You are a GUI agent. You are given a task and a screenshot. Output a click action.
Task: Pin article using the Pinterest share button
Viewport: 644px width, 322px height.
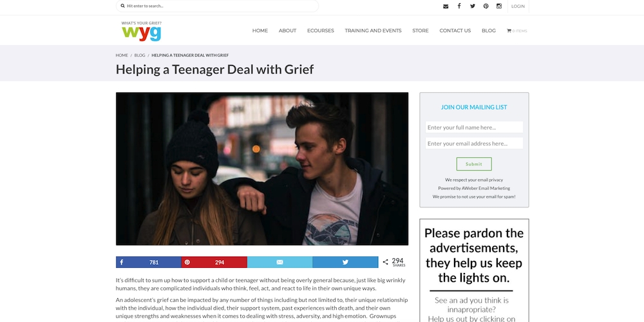[x=214, y=262]
